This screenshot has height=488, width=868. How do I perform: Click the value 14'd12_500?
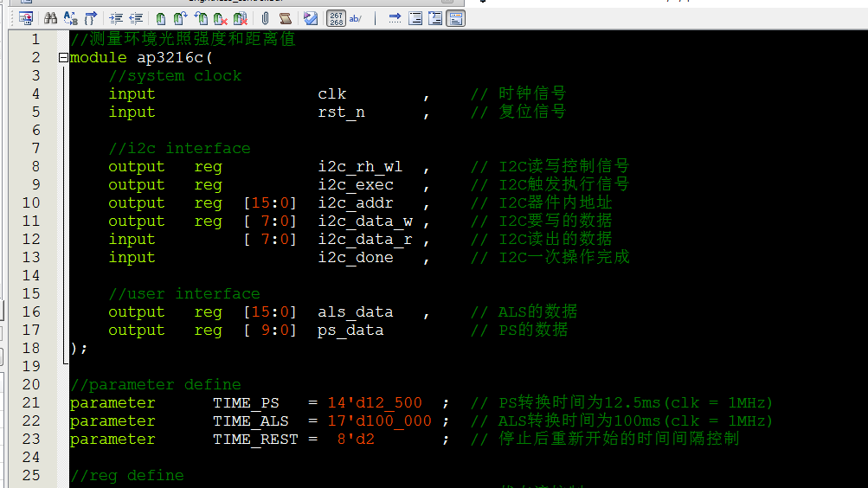point(375,403)
